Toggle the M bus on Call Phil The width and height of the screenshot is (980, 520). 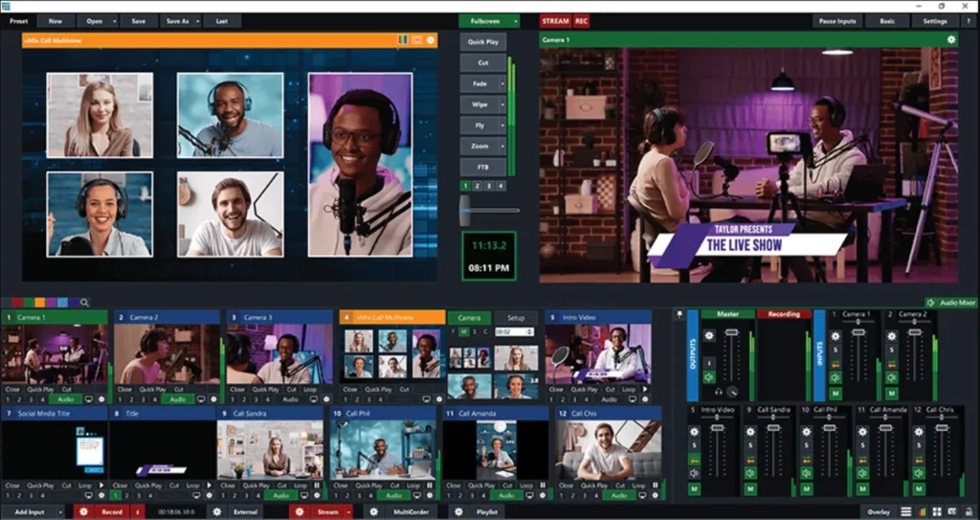[x=806, y=488]
